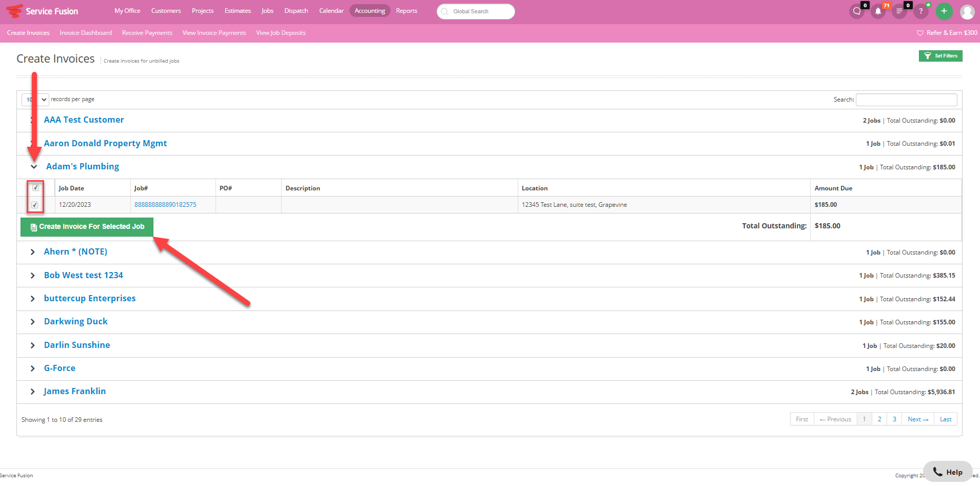
Task: Jump to the Last page
Action: [946, 419]
